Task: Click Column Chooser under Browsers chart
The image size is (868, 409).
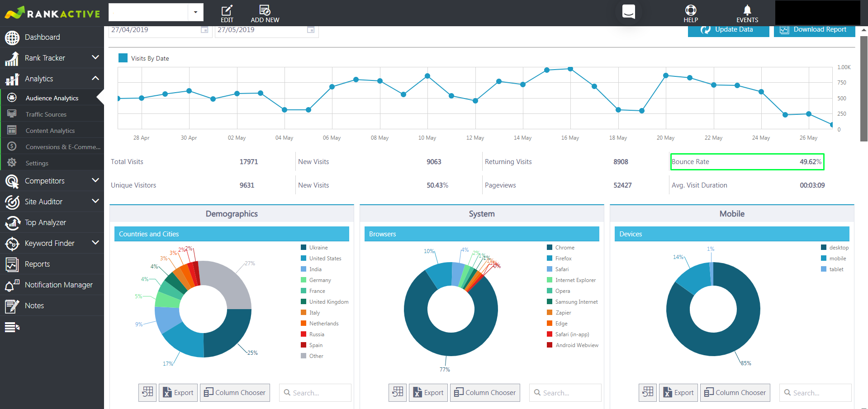Action: 485,392
